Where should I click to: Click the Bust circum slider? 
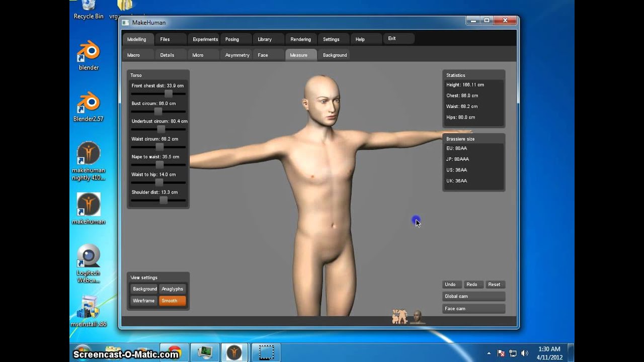point(158,112)
